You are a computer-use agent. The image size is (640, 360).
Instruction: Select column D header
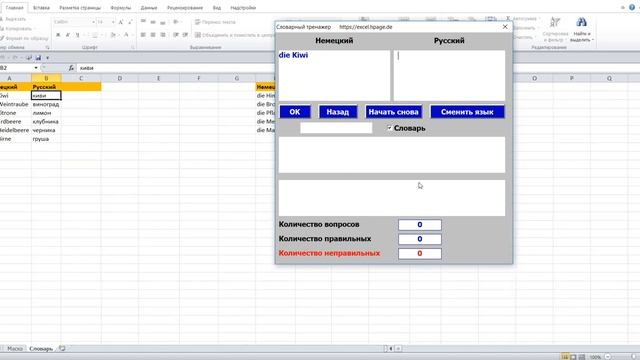click(x=120, y=78)
